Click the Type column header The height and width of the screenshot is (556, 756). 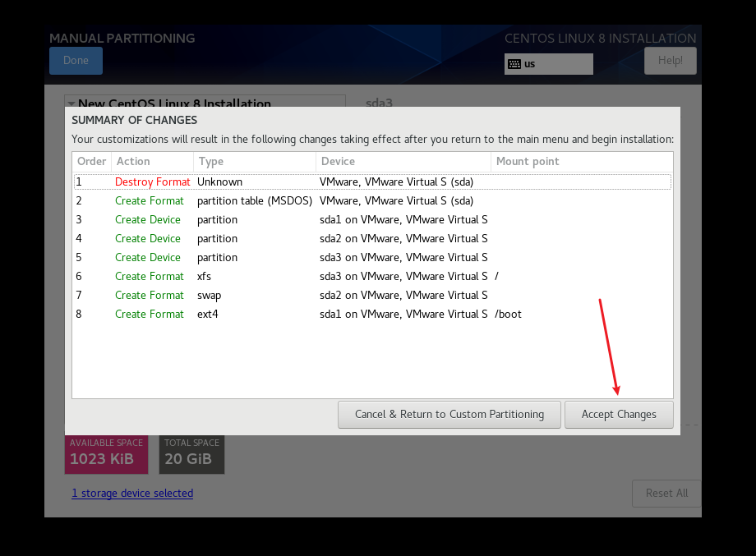pyautogui.click(x=255, y=162)
